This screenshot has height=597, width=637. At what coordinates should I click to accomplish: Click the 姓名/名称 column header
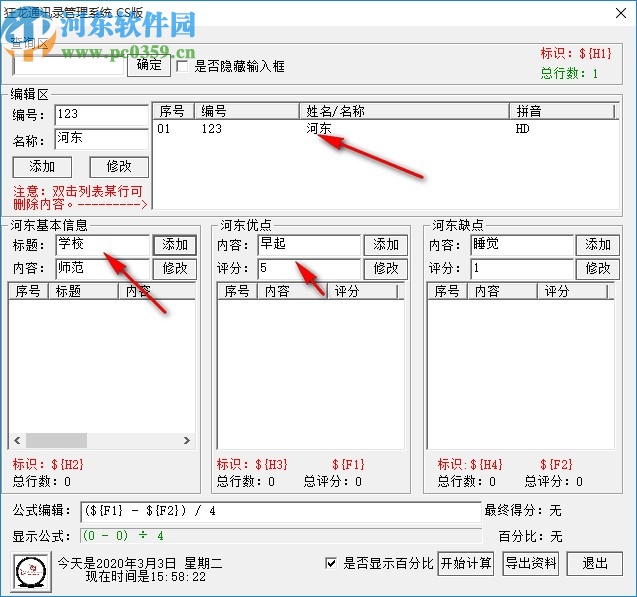(x=404, y=111)
